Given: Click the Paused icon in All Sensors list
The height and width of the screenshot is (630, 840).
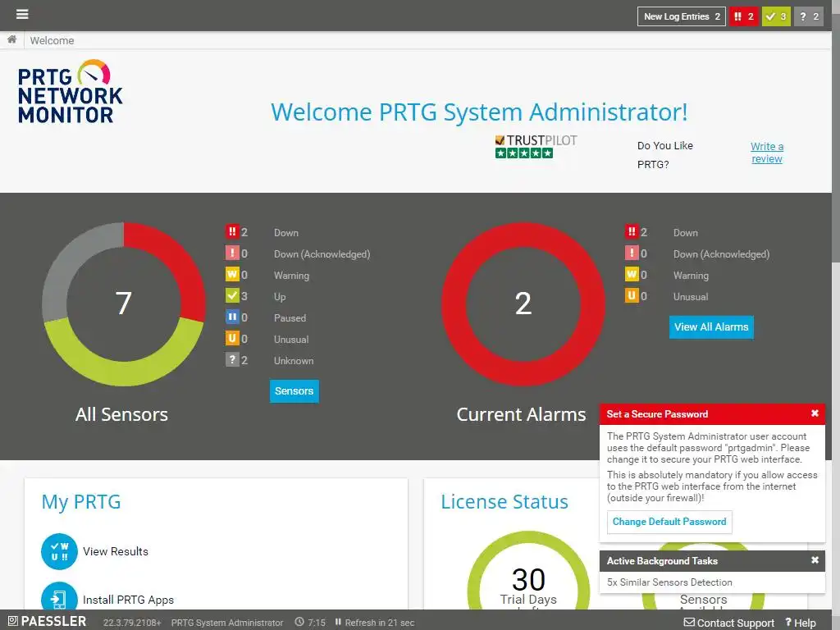Looking at the screenshot, I should click(232, 317).
